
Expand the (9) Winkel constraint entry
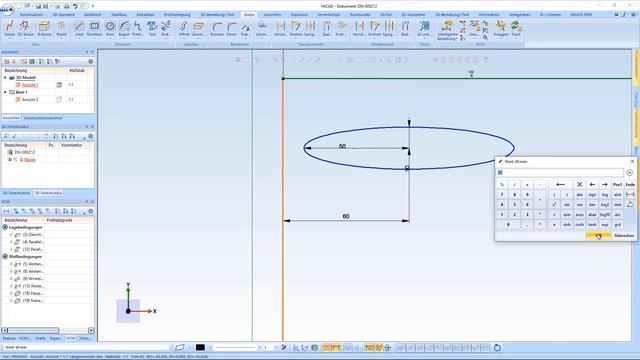tap(11, 279)
